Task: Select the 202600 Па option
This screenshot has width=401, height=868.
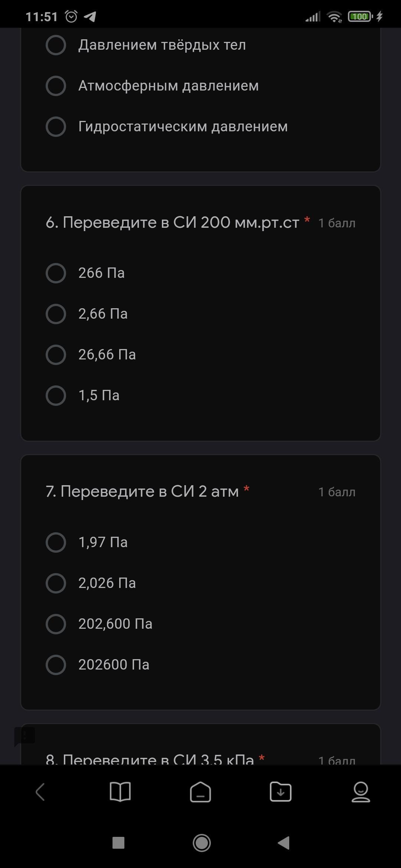Action: 56,665
